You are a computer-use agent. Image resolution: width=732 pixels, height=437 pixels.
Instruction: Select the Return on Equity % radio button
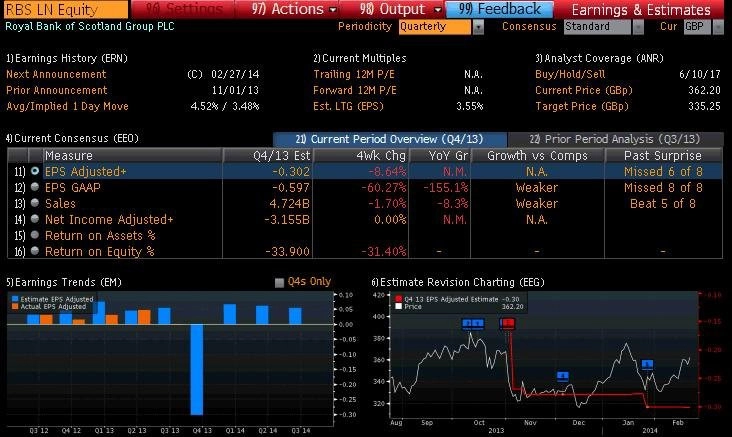click(35, 251)
